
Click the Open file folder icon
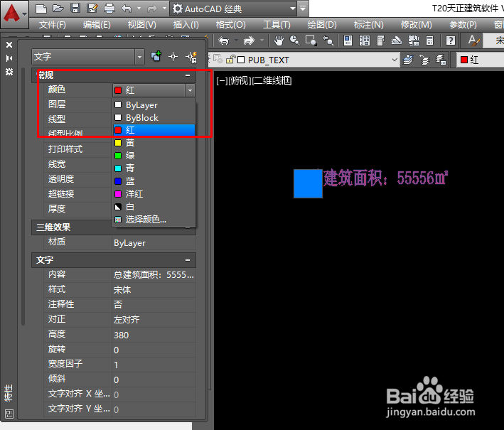(58, 9)
